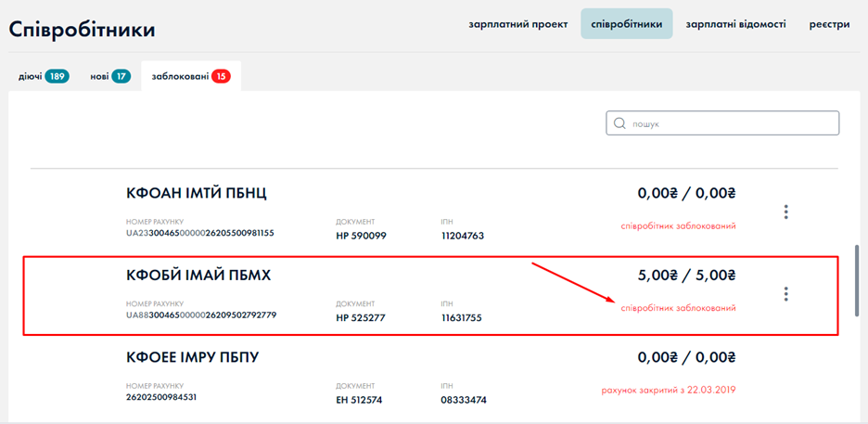
Task: Select the заблоковані tab
Action: pos(181,76)
